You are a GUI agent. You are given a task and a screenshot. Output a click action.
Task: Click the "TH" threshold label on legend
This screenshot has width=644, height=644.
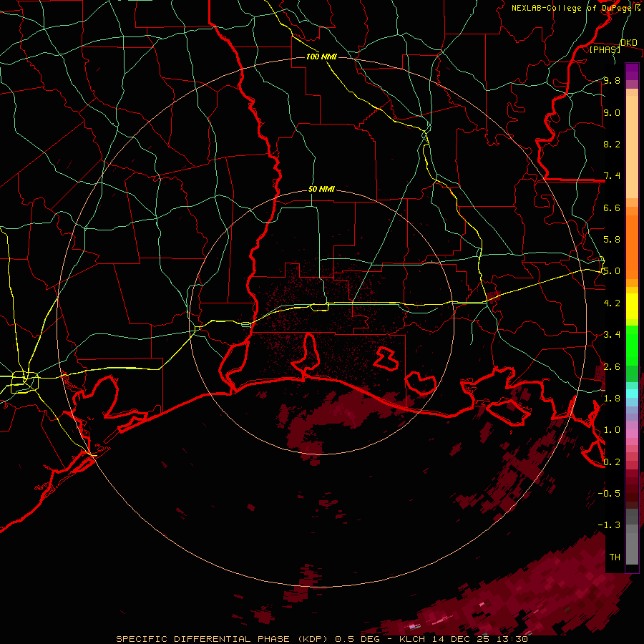(x=615, y=557)
